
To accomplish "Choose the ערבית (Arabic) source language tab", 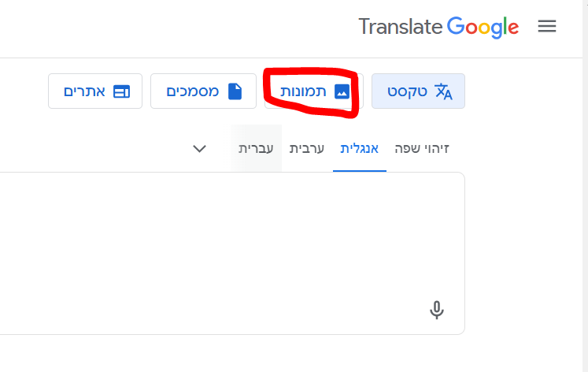I will 307,148.
